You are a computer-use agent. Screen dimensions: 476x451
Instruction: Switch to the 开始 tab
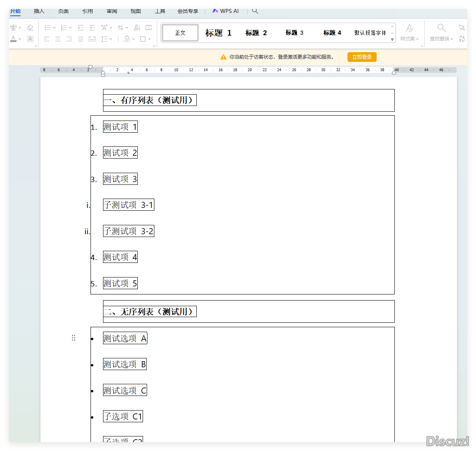point(15,11)
